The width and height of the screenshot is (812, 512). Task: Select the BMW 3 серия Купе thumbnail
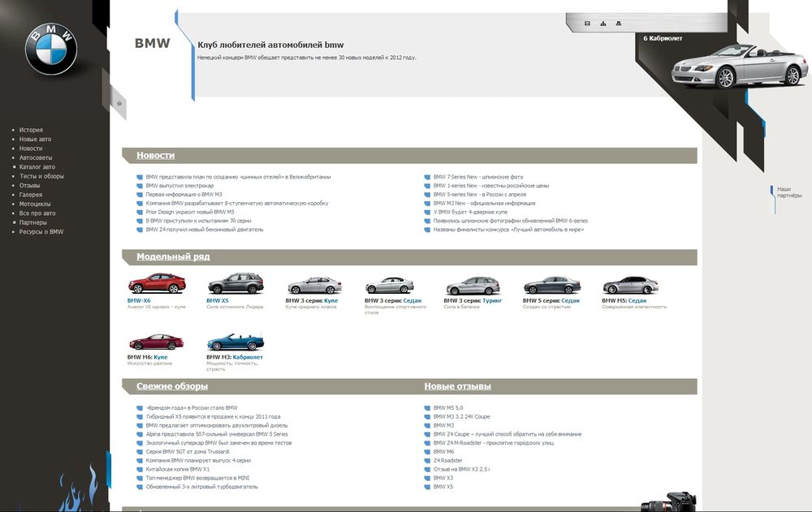315,286
